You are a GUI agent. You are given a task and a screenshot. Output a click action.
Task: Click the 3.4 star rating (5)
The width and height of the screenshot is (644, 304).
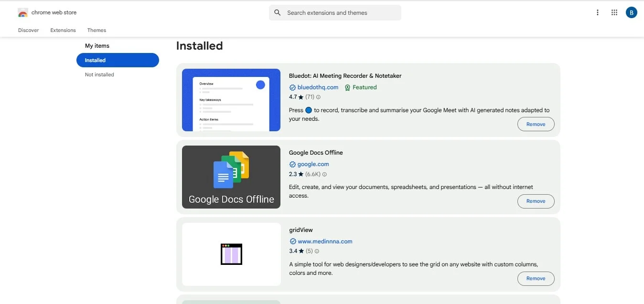point(301,251)
